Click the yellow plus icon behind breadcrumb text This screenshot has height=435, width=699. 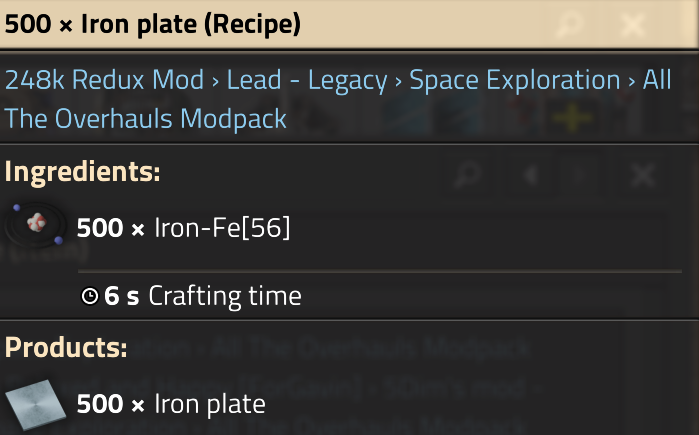coord(571,119)
